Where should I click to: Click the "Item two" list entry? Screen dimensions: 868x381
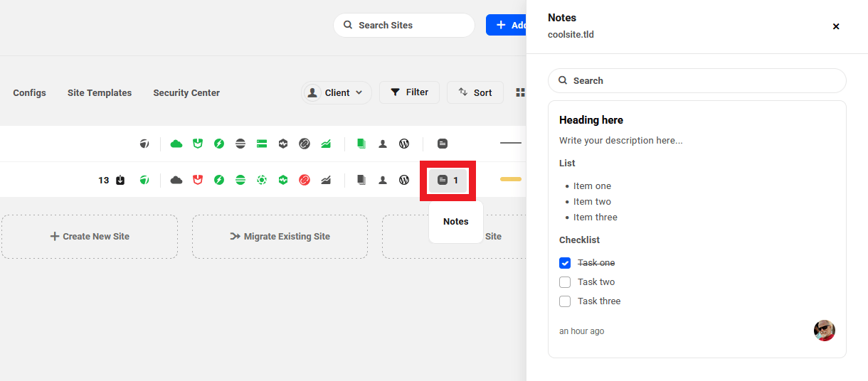coord(592,202)
